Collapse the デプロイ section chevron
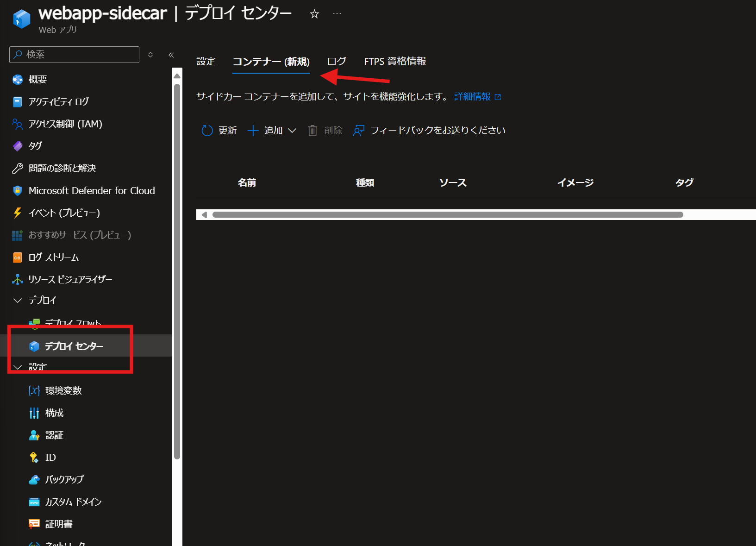The height and width of the screenshot is (546, 756). [18, 301]
